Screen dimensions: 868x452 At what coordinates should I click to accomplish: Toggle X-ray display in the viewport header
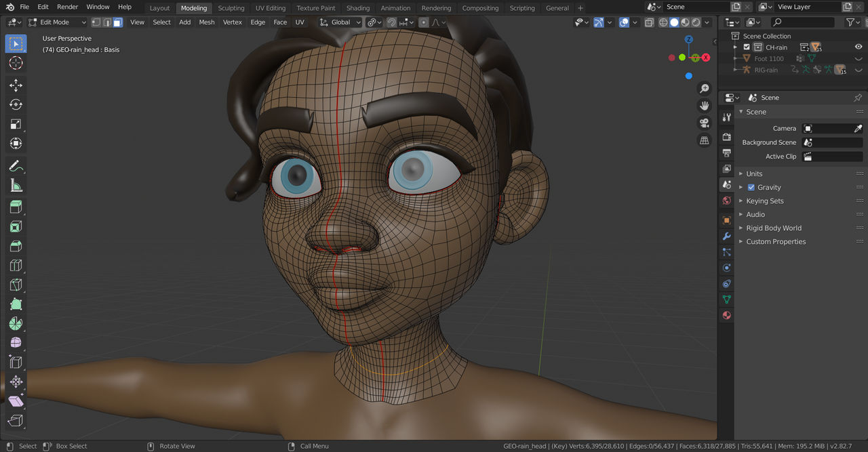pyautogui.click(x=649, y=22)
